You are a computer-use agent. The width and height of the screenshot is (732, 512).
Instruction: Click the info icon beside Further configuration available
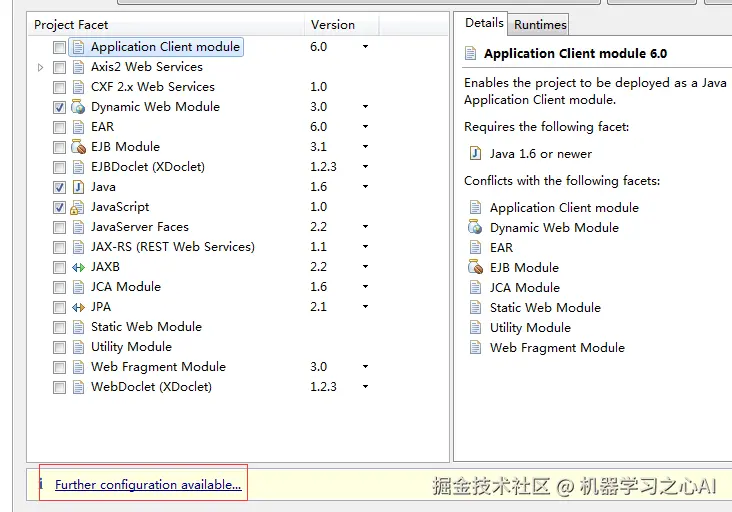tap(41, 484)
